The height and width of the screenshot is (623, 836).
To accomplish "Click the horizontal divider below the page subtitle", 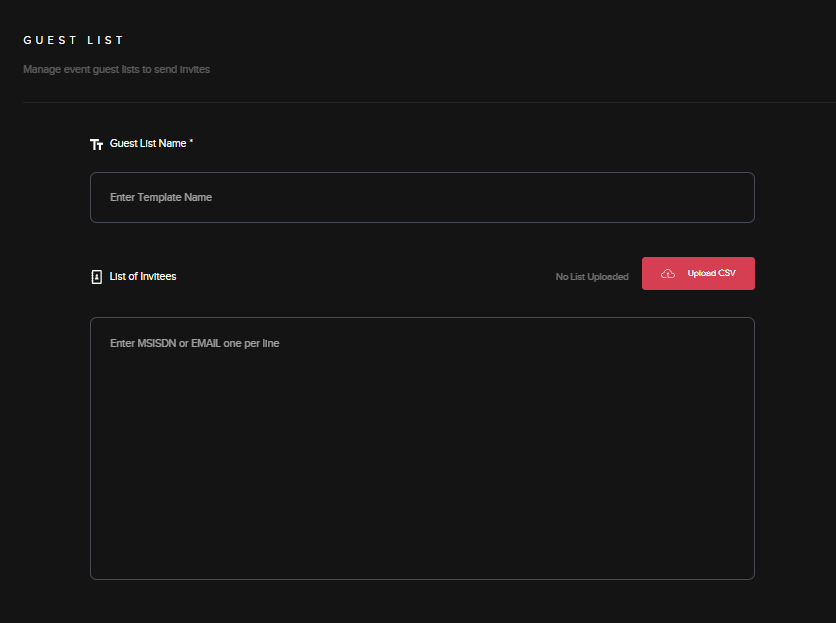I will pos(428,102).
